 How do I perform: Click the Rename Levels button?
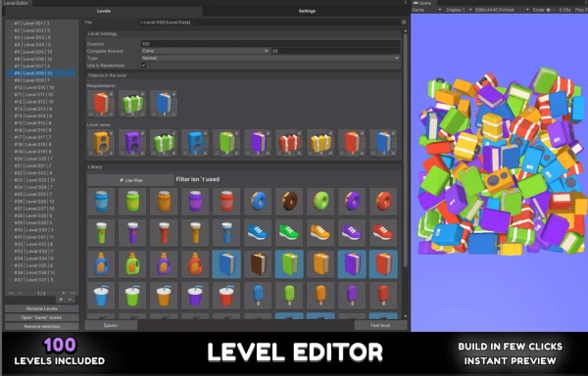click(x=41, y=308)
